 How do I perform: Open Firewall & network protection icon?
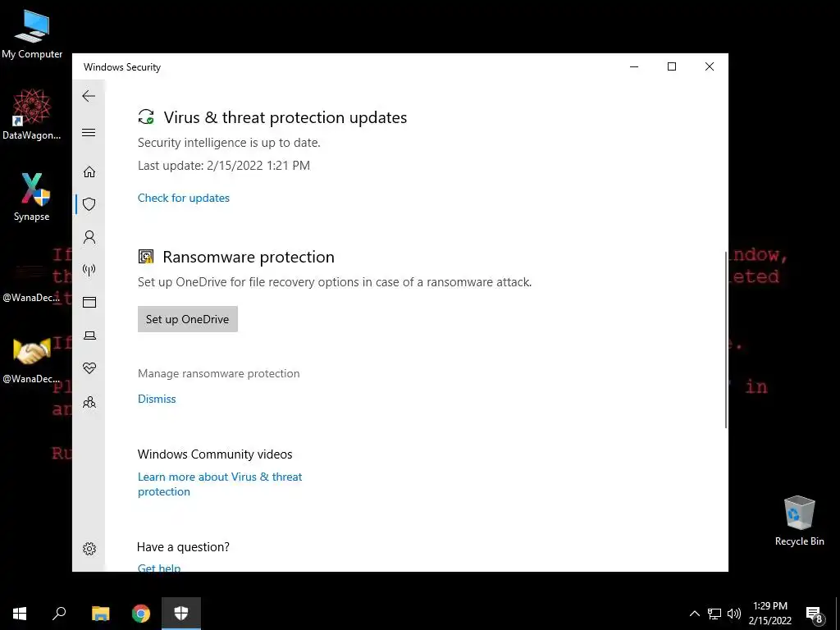tap(89, 269)
